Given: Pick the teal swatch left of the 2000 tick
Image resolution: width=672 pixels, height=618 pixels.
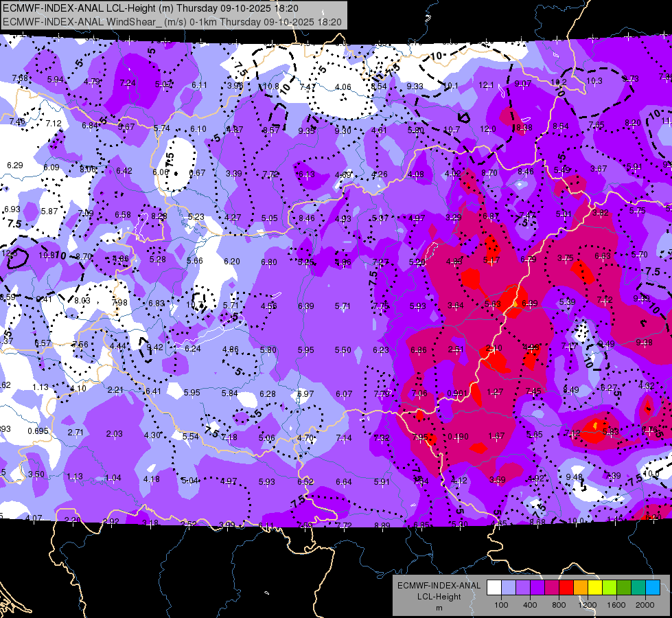Looking at the screenshot, I should click(x=638, y=588).
